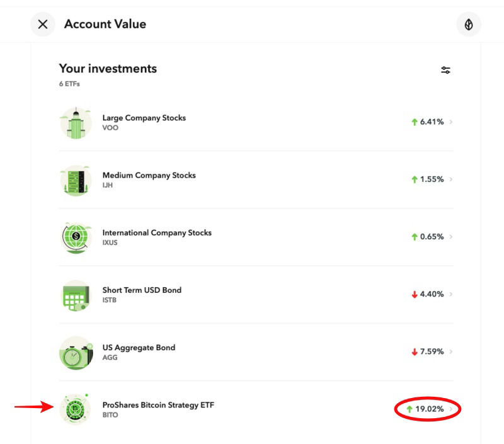Click the Large Company Stocks building icon
This screenshot has width=504, height=444.
pyautogui.click(x=75, y=122)
